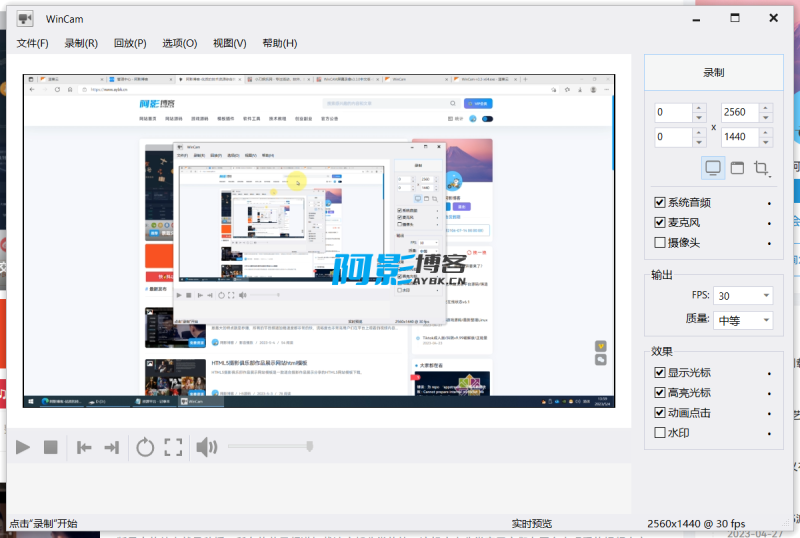Click the Stop square button
800x538 pixels.
click(x=51, y=447)
